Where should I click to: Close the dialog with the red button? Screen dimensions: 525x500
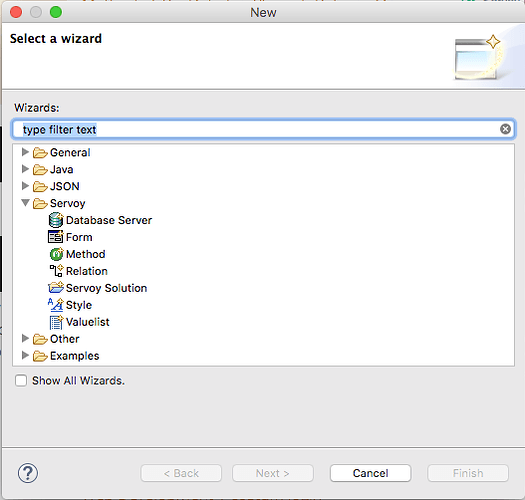point(16,12)
